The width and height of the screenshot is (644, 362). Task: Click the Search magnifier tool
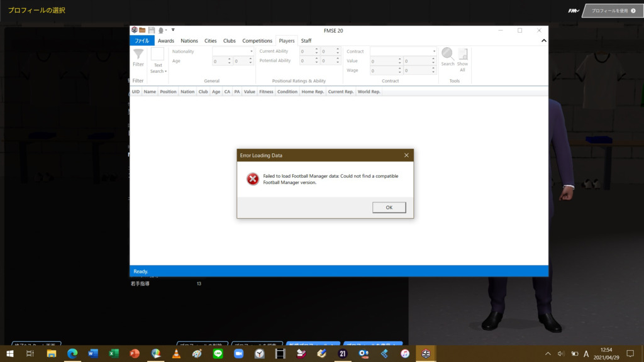[x=448, y=57]
